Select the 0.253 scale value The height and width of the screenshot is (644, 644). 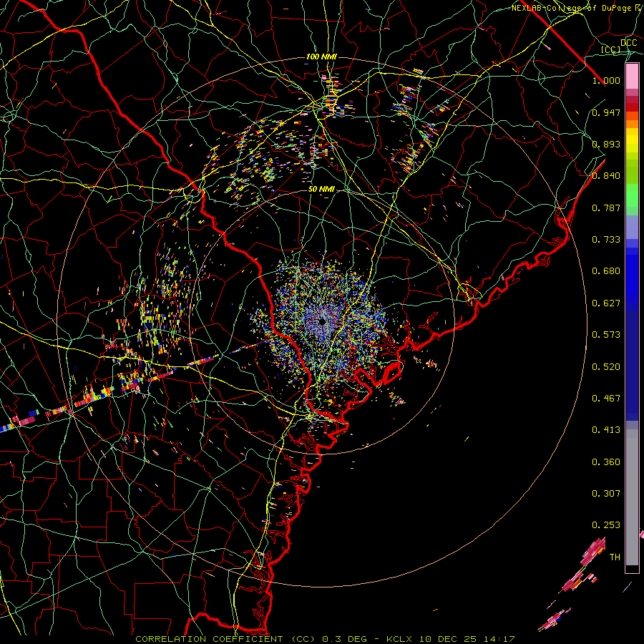tap(606, 525)
